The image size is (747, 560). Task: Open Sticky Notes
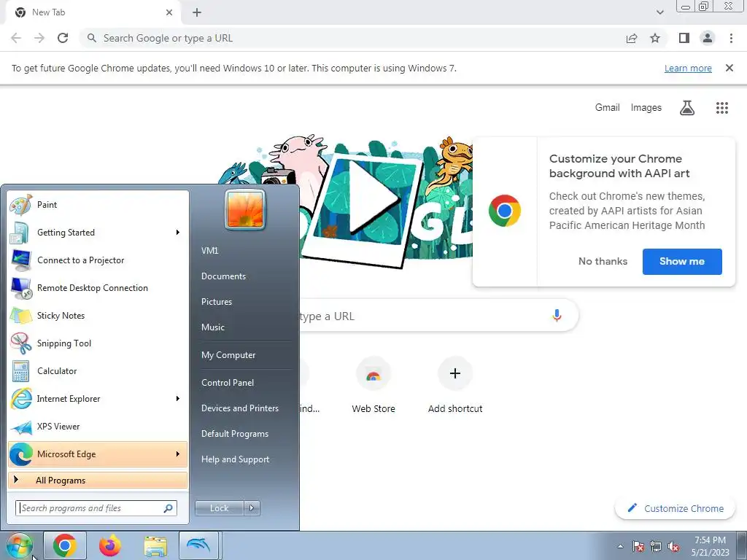pyautogui.click(x=98, y=315)
